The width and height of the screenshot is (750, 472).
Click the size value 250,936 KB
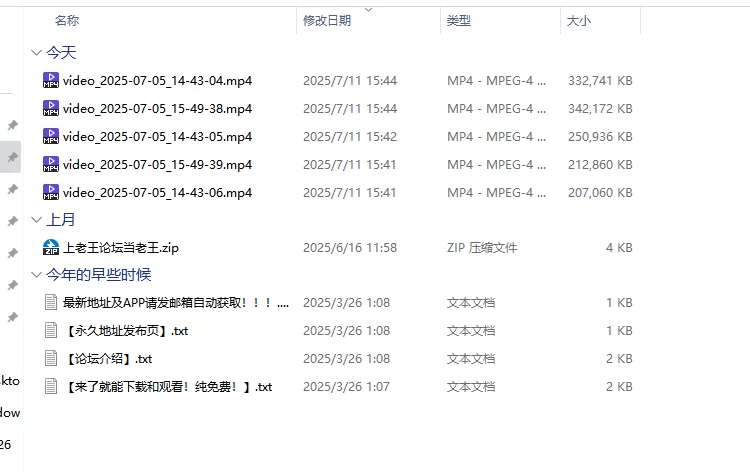pyautogui.click(x=600, y=136)
